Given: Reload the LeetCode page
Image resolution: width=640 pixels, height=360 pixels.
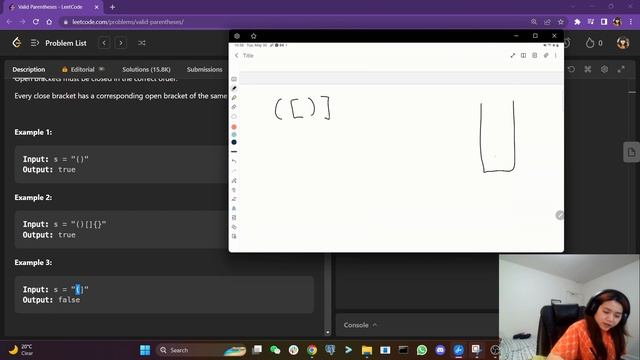Looking at the screenshot, I should 36,22.
